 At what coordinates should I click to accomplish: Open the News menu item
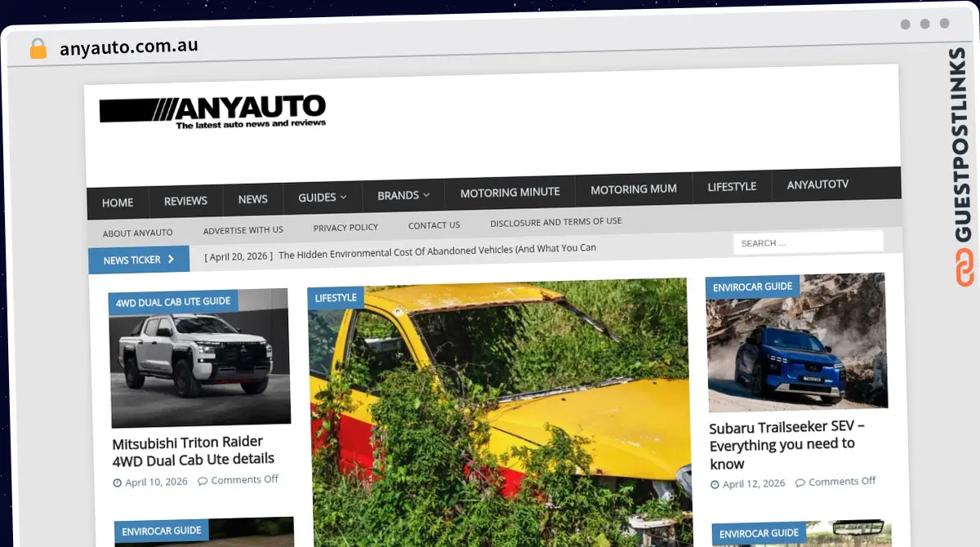pyautogui.click(x=252, y=198)
